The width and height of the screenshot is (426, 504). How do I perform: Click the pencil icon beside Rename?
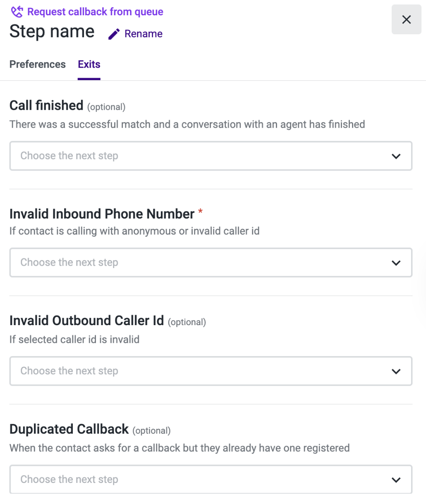114,34
